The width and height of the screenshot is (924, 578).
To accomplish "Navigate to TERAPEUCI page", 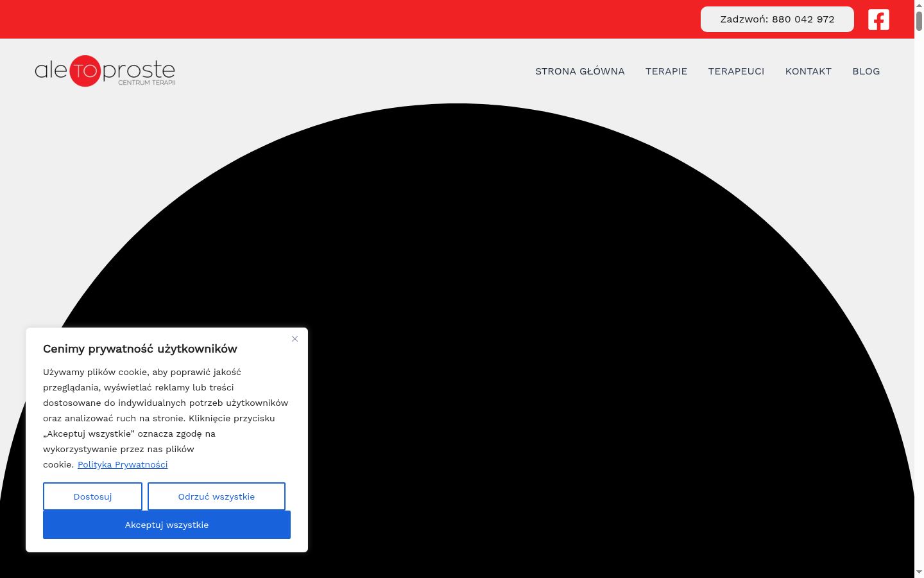I will pos(736,71).
